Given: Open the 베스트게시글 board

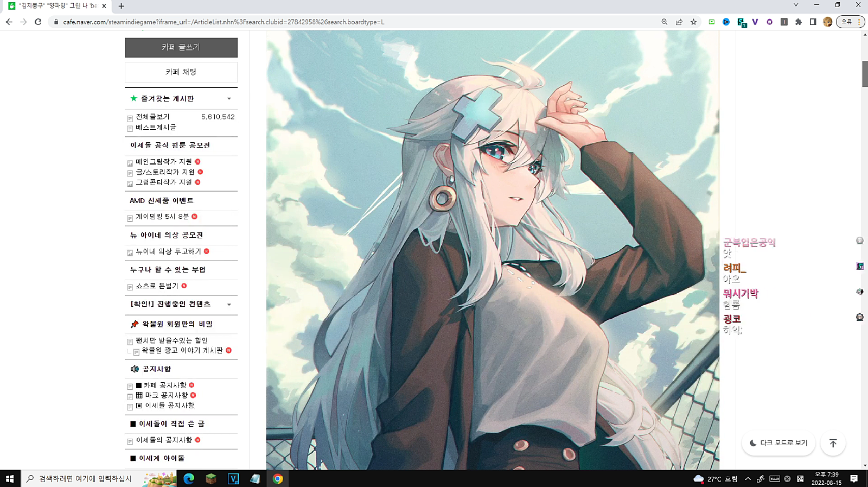Looking at the screenshot, I should 156,127.
